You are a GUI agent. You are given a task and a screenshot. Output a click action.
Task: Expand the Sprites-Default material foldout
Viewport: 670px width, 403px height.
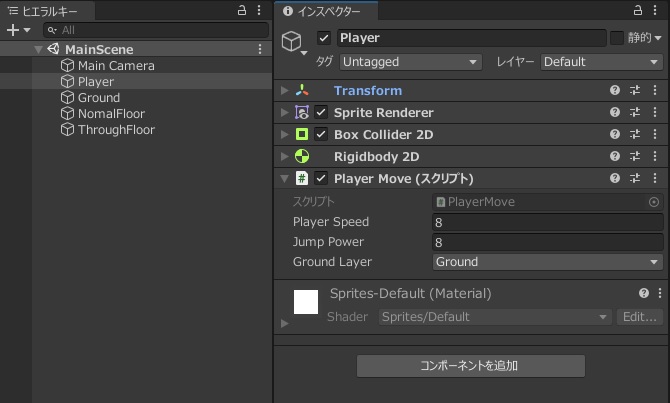(284, 324)
